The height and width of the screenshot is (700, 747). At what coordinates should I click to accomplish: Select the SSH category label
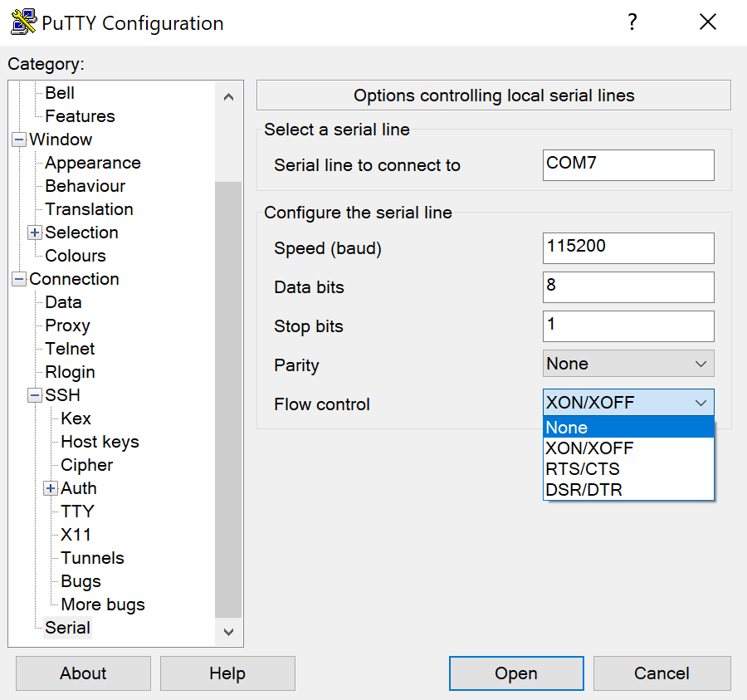pyautogui.click(x=62, y=395)
